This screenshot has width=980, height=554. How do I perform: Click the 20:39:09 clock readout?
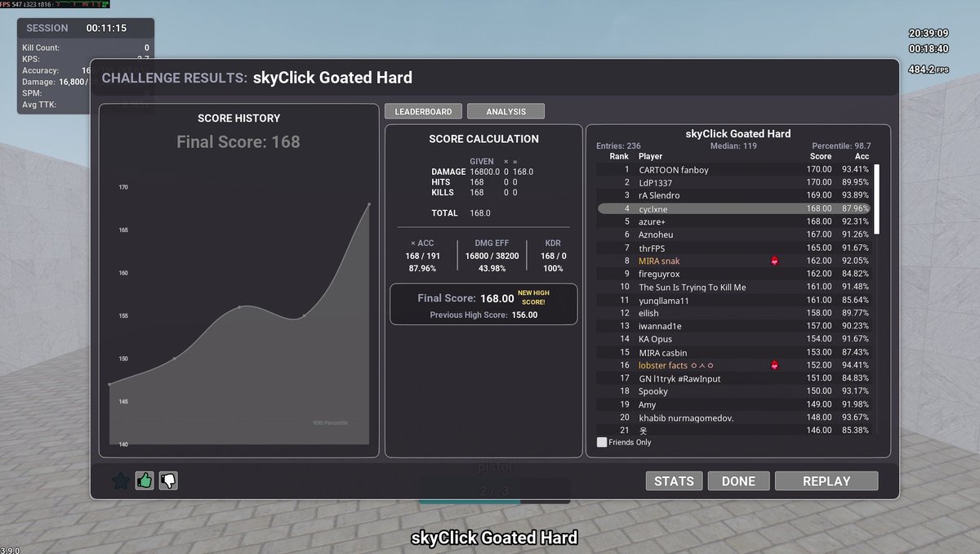tap(928, 34)
